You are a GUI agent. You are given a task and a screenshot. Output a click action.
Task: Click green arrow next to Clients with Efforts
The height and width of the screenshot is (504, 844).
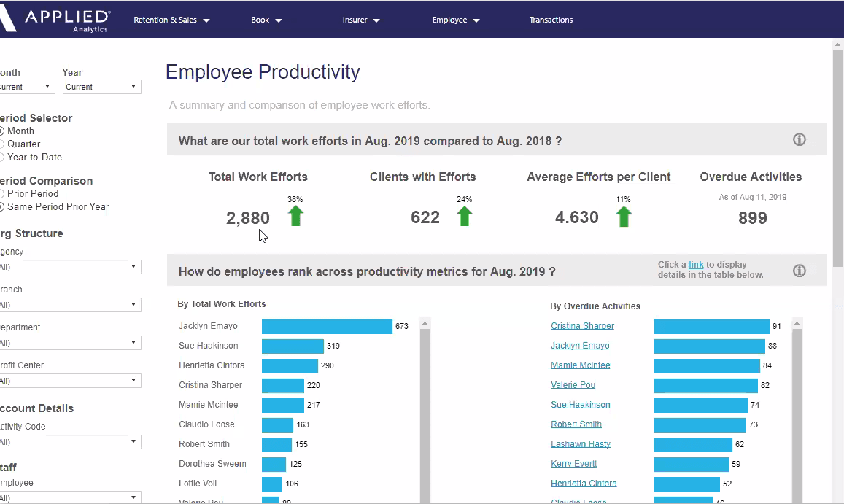point(464,216)
